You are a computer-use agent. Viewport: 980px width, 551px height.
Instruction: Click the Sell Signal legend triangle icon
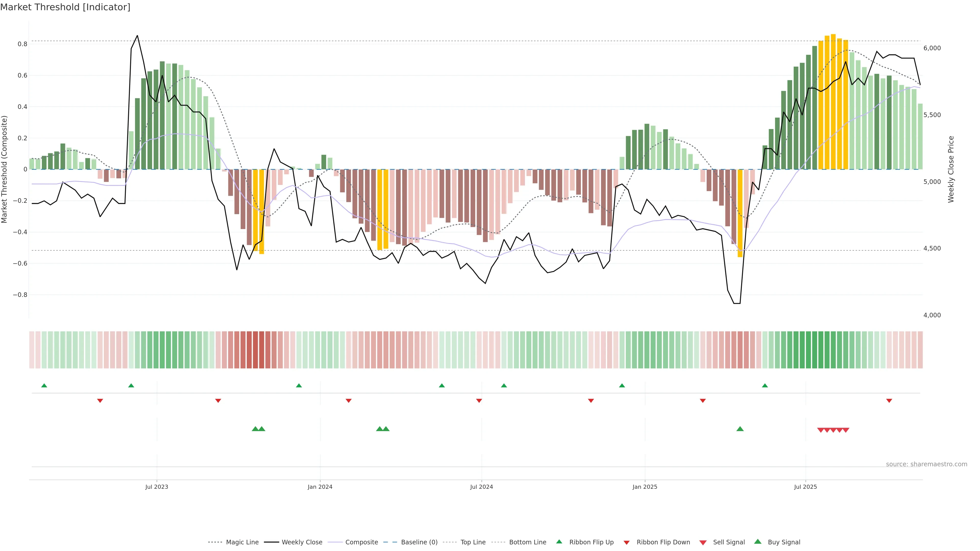703,543
